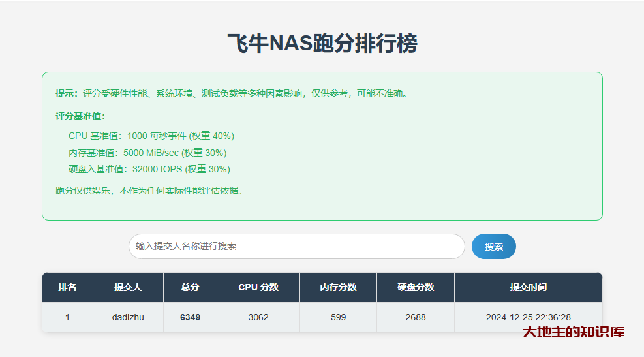Click the 提交时间 column header
644x357 pixels.
tap(528, 287)
